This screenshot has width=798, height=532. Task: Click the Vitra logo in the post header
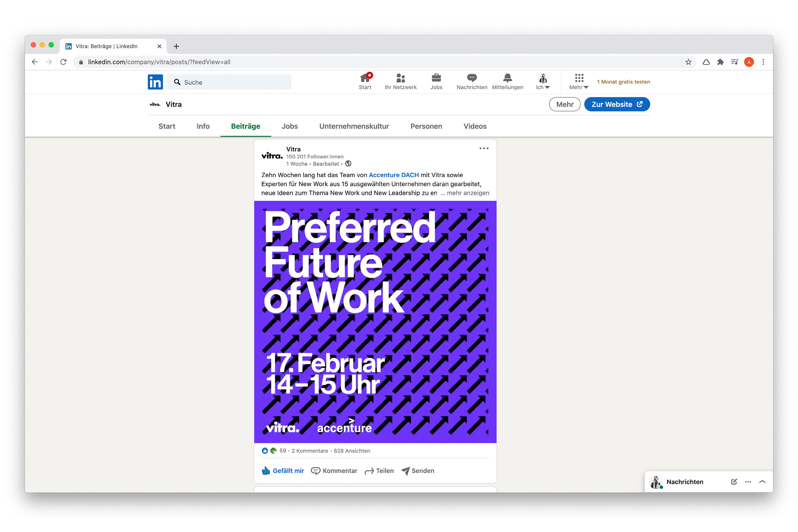pyautogui.click(x=272, y=156)
